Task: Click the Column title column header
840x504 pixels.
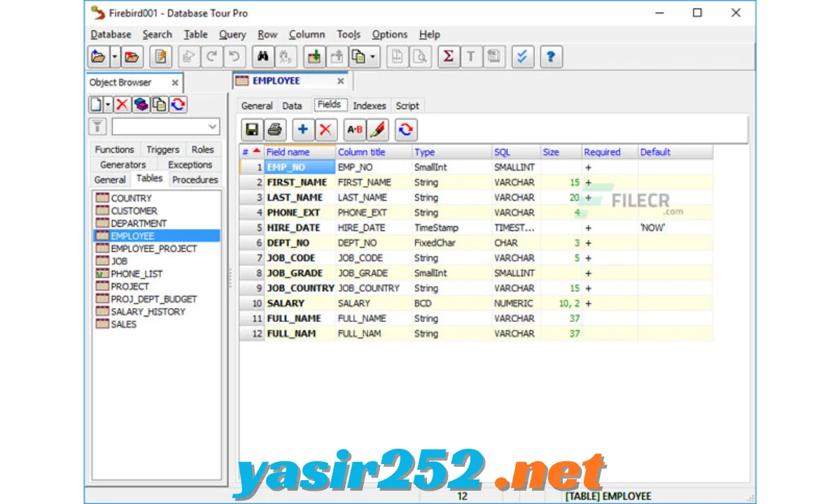Action: [374, 152]
